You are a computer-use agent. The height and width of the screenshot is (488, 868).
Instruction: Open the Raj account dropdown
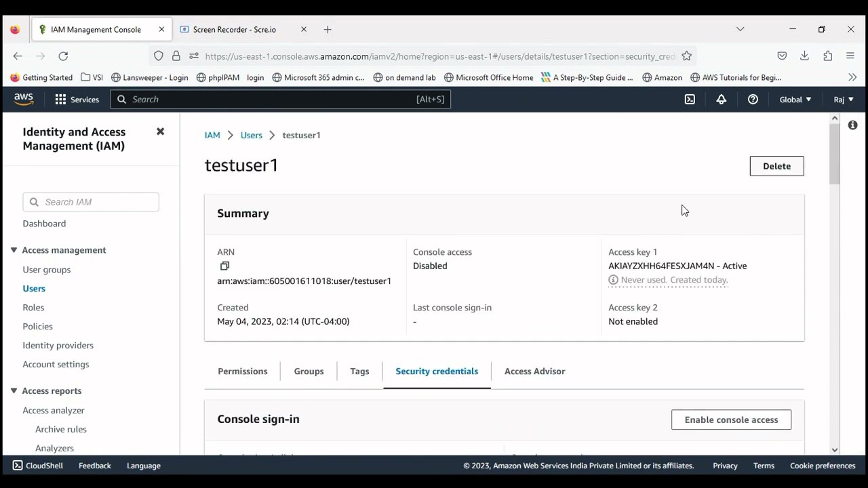coord(844,100)
